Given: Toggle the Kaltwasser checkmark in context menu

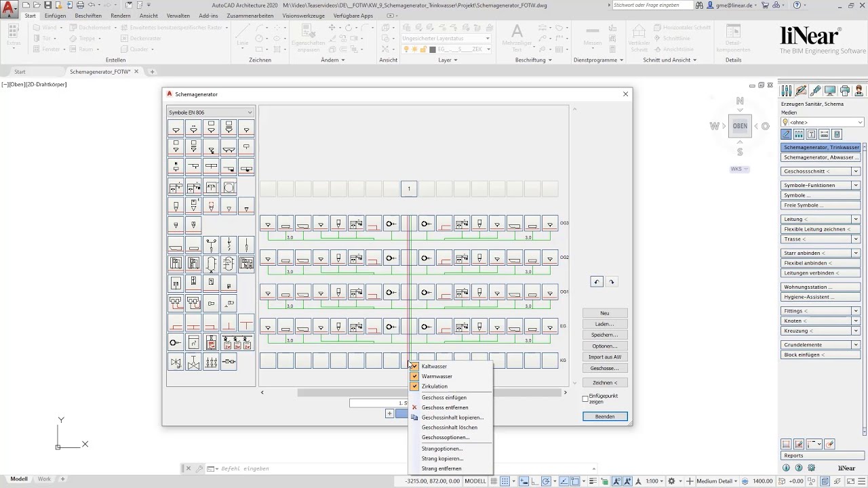Looking at the screenshot, I should click(414, 366).
